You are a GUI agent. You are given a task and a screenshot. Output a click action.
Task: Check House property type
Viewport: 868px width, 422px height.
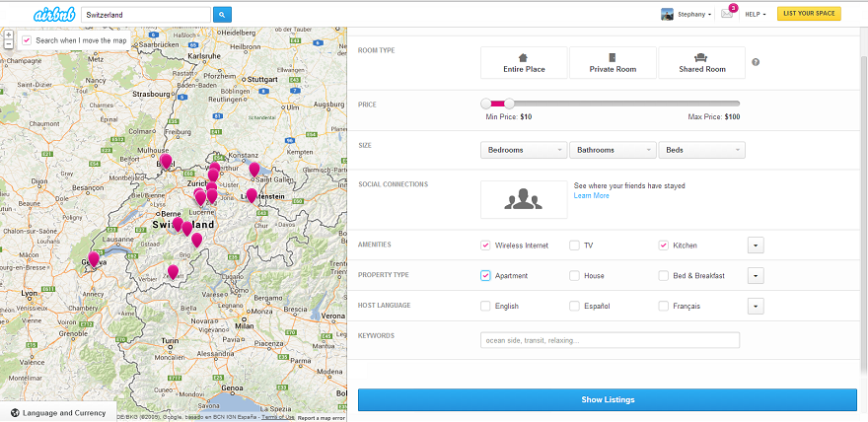pyautogui.click(x=574, y=275)
